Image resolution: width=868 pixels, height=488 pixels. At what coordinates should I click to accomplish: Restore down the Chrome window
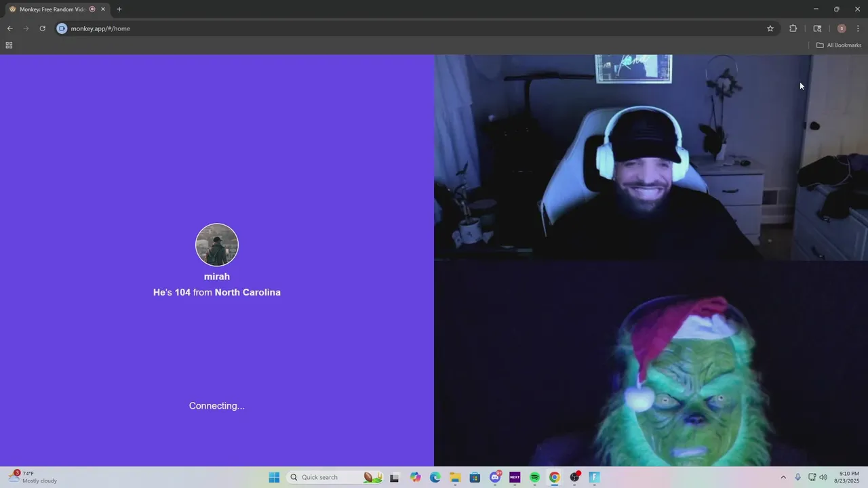tap(837, 9)
